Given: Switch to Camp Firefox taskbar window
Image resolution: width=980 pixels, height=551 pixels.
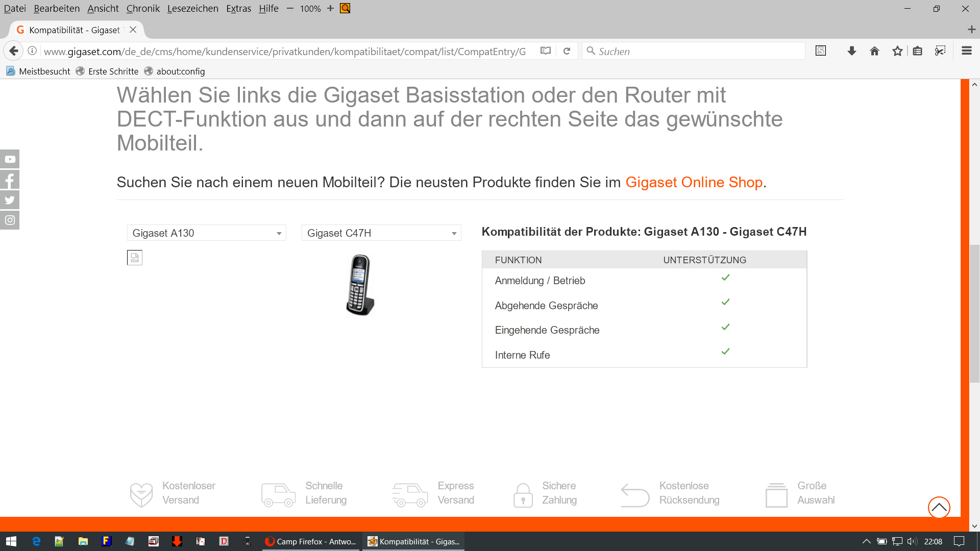Looking at the screenshot, I should [310, 541].
